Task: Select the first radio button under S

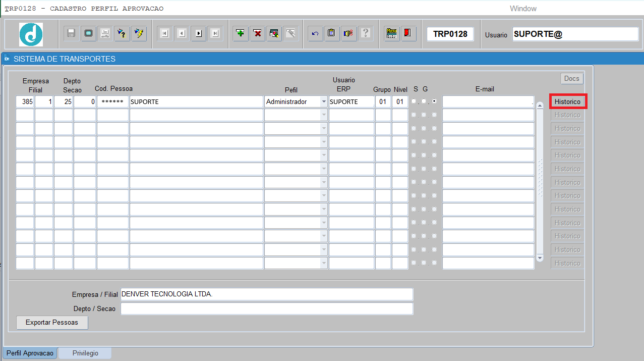Action: [414, 101]
